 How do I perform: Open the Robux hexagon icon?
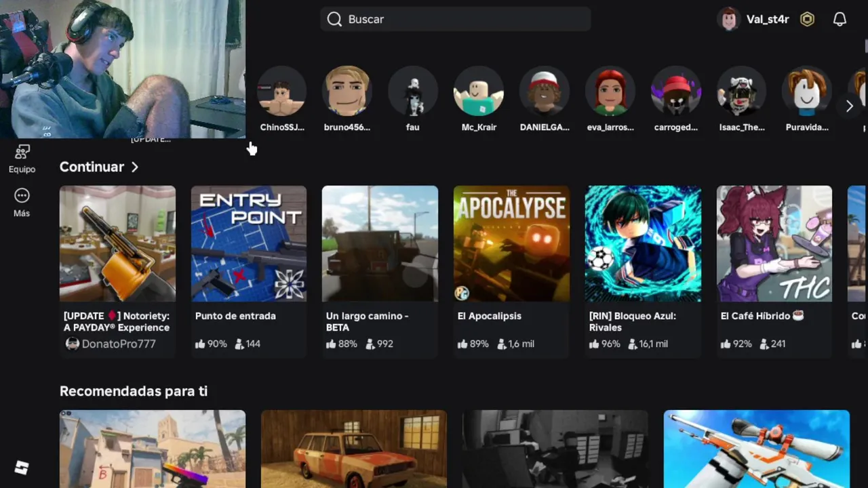pyautogui.click(x=807, y=19)
